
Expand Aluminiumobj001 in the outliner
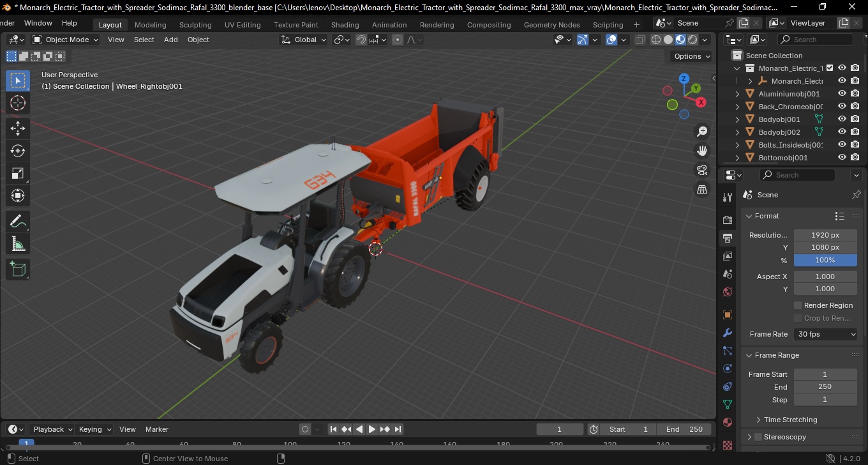tap(738, 94)
